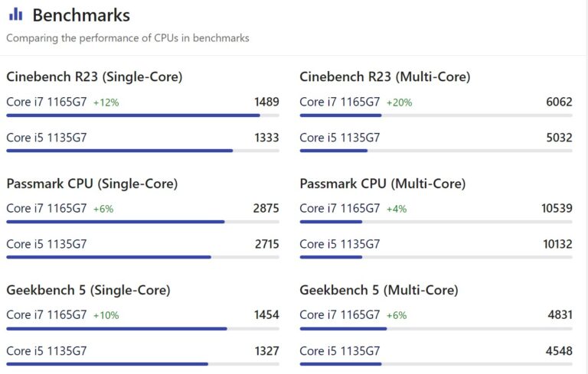Screen dimensions: 588x374
Task: Click the 10539 Passmark multi-core score
Action: (x=557, y=208)
